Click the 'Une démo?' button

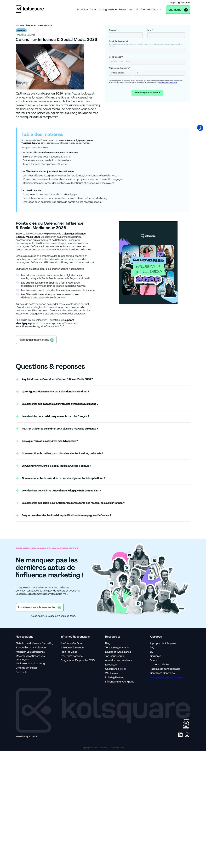178,10
